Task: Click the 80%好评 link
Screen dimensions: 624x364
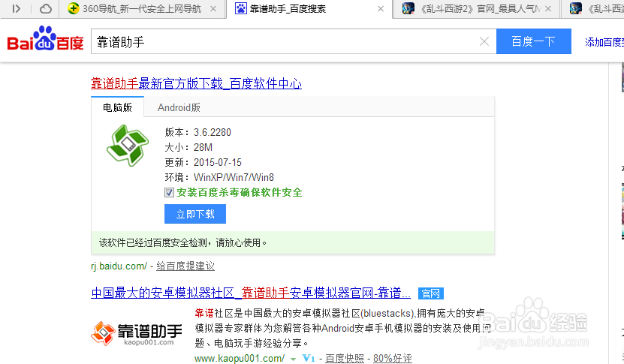Action: (x=393, y=359)
